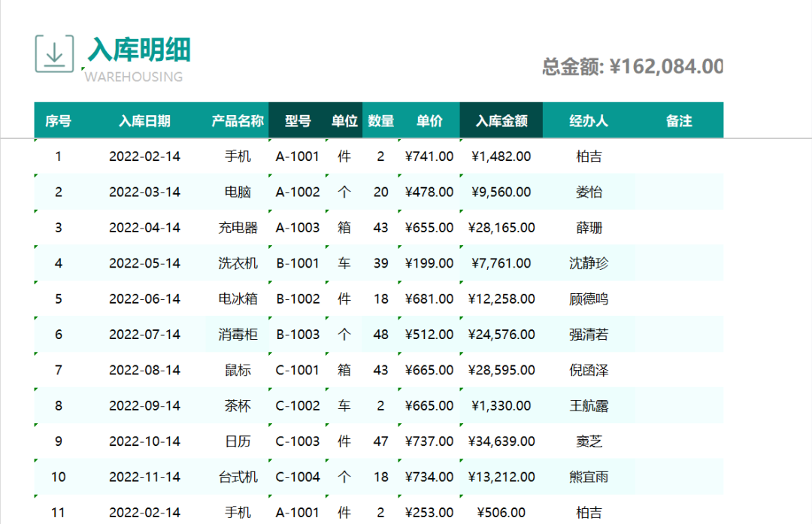Click the 单位 column header
The height and width of the screenshot is (524, 812).
(x=344, y=120)
